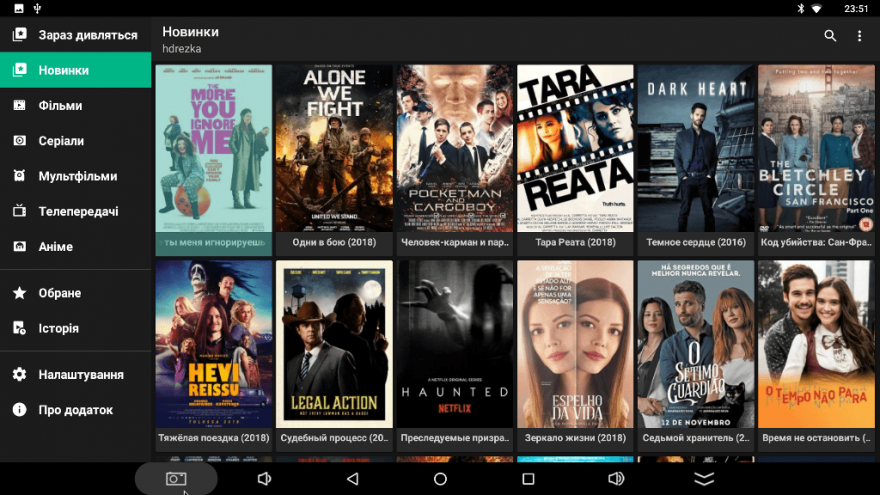The image size is (880, 495).
Task: Go to Фільми category
Action: (x=76, y=106)
